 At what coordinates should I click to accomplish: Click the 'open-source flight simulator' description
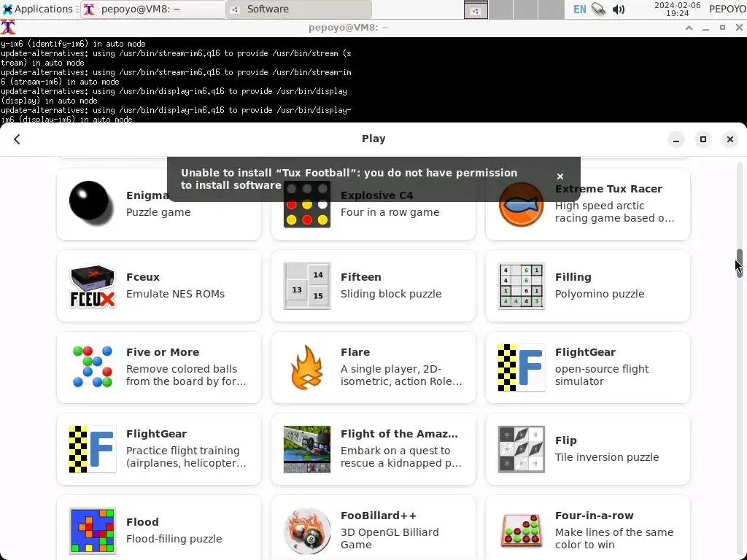pos(602,376)
